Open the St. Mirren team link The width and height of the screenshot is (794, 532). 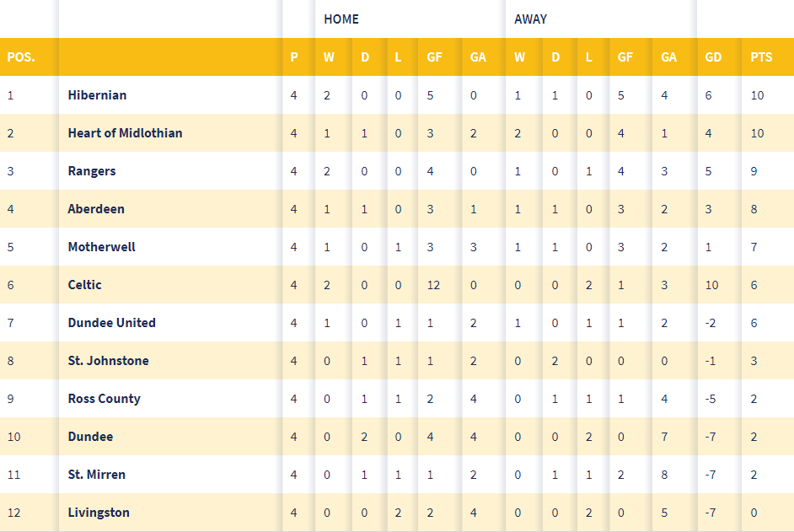click(97, 475)
